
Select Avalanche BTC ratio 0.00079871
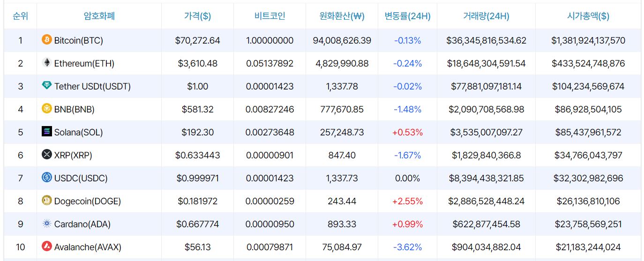270,247
